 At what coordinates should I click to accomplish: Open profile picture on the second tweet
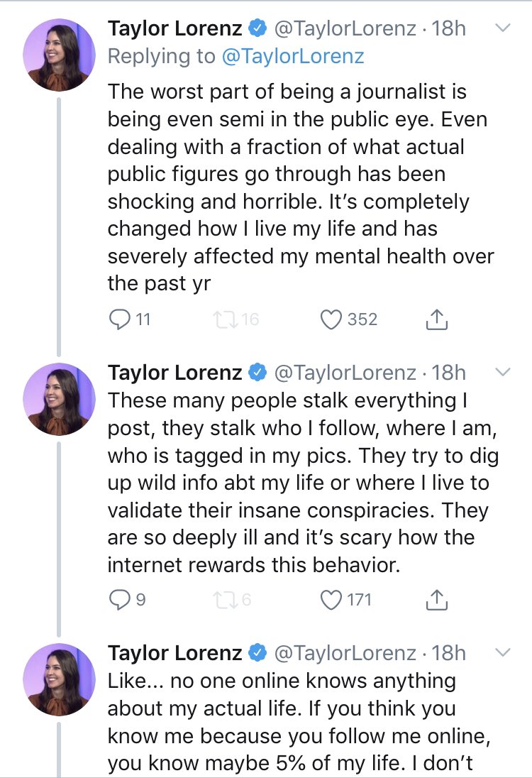click(x=60, y=399)
